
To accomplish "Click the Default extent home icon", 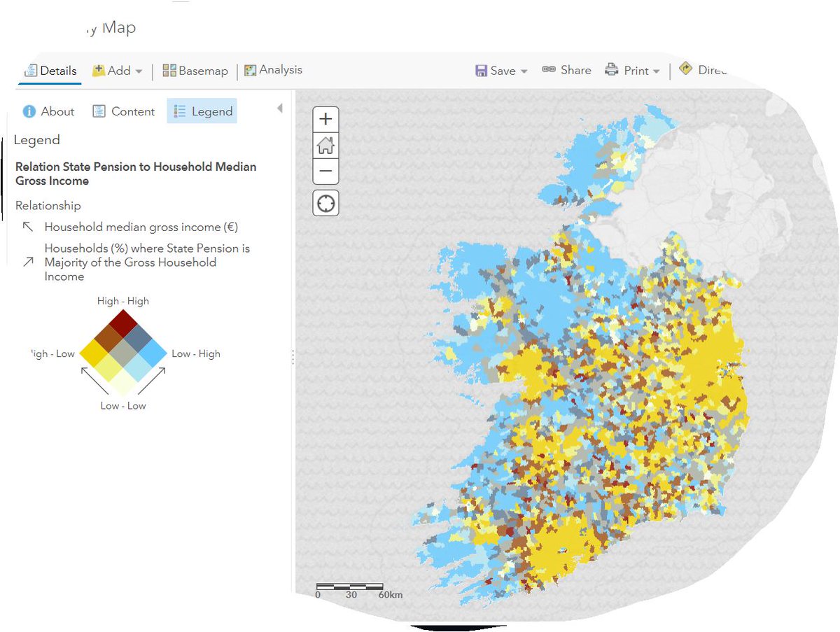I will click(325, 145).
